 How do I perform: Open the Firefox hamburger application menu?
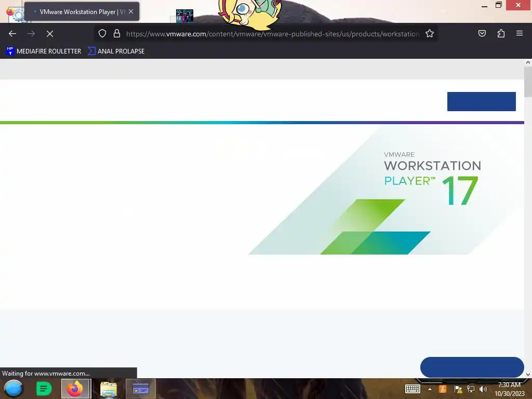pos(519,33)
